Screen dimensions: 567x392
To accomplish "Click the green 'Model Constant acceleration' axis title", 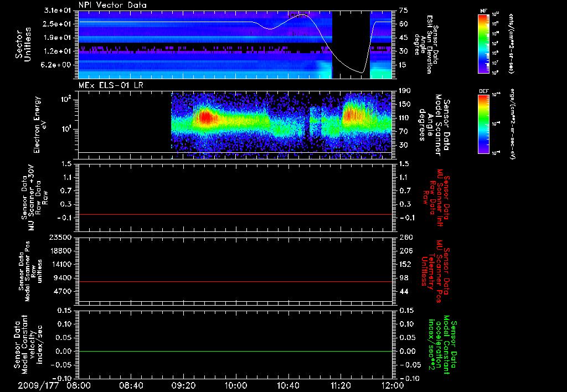I will [x=442, y=344].
